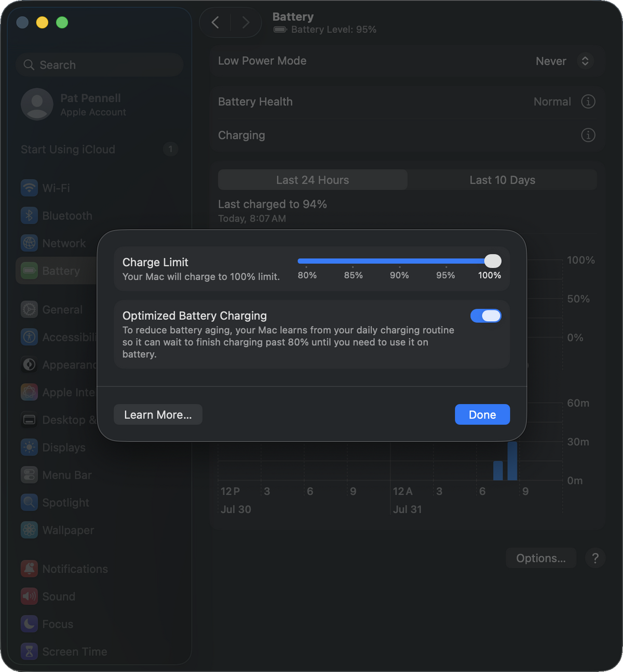Image resolution: width=623 pixels, height=672 pixels.
Task: Click the Apple Intelligence icon
Action: point(29,392)
